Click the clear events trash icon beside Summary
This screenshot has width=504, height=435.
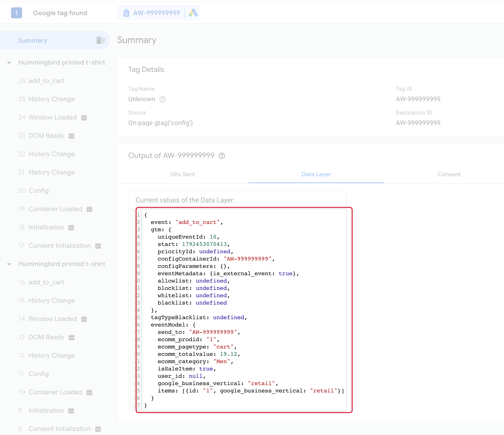[101, 40]
